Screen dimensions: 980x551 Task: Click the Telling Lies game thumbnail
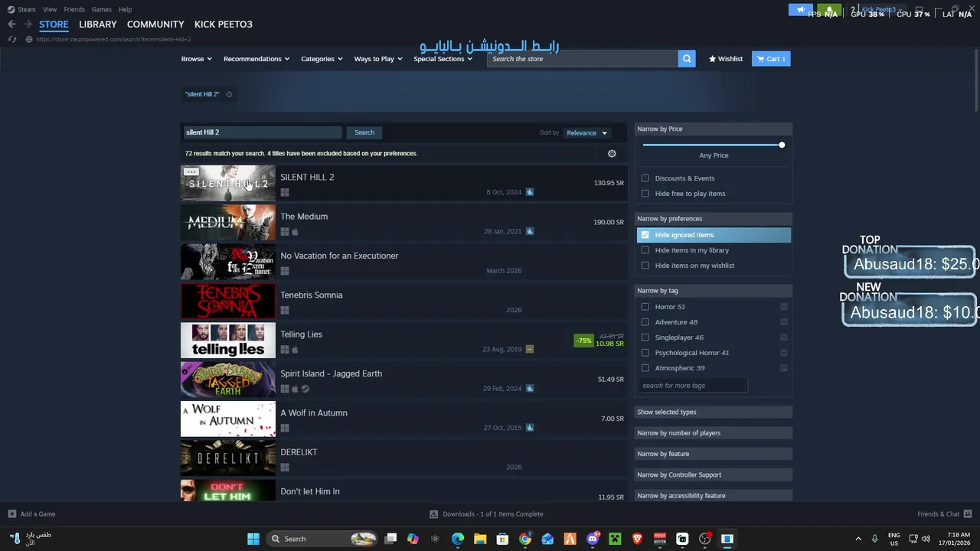click(228, 341)
